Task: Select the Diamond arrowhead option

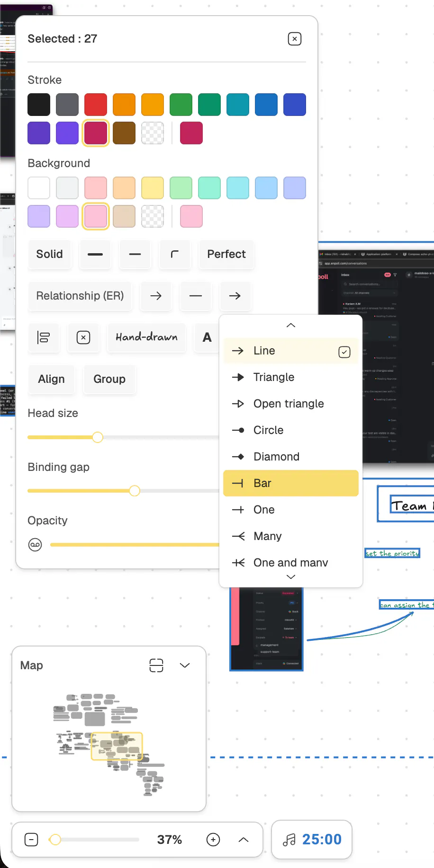Action: [x=291, y=457]
